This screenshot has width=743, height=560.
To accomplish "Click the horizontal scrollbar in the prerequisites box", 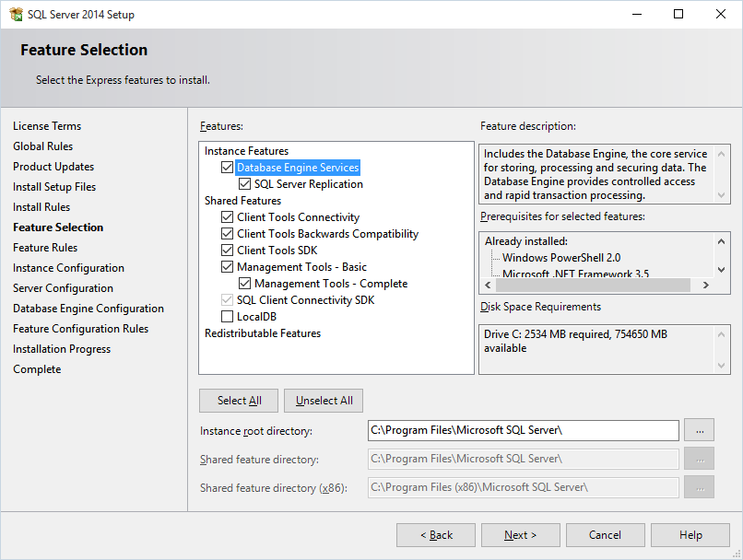I will point(597,285).
